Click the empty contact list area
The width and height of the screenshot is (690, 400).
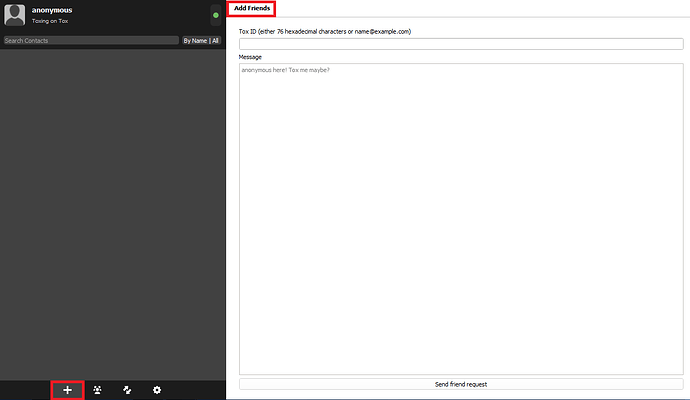point(112,210)
